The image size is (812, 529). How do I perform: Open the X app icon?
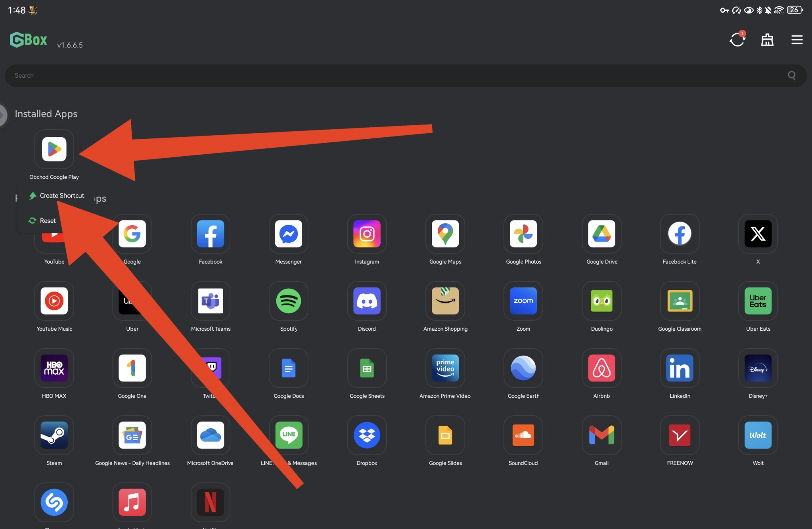pyautogui.click(x=757, y=234)
